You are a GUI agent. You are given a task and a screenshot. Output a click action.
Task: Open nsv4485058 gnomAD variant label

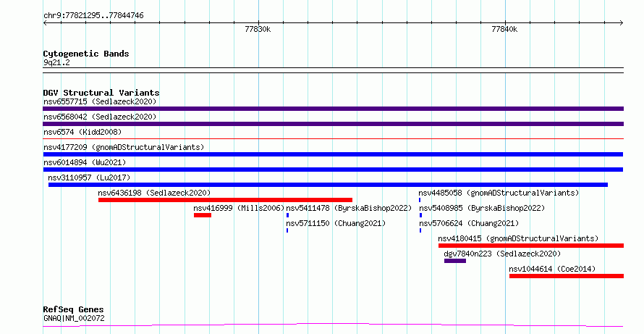pos(499,193)
